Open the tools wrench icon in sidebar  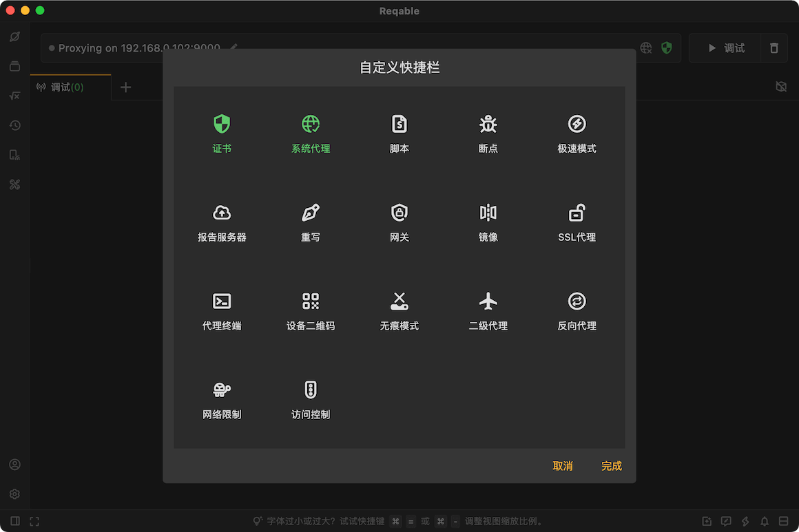(x=14, y=184)
